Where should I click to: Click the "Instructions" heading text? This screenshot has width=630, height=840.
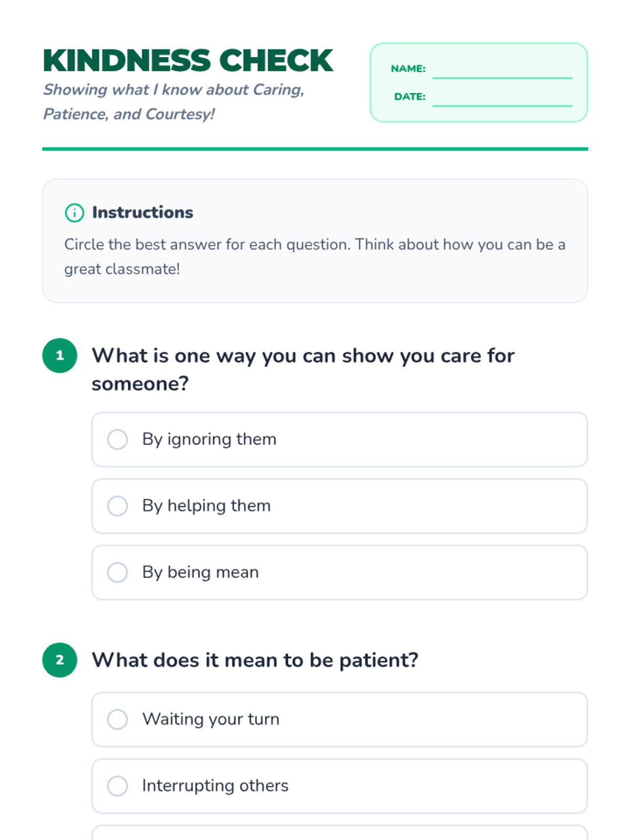pyautogui.click(x=142, y=213)
